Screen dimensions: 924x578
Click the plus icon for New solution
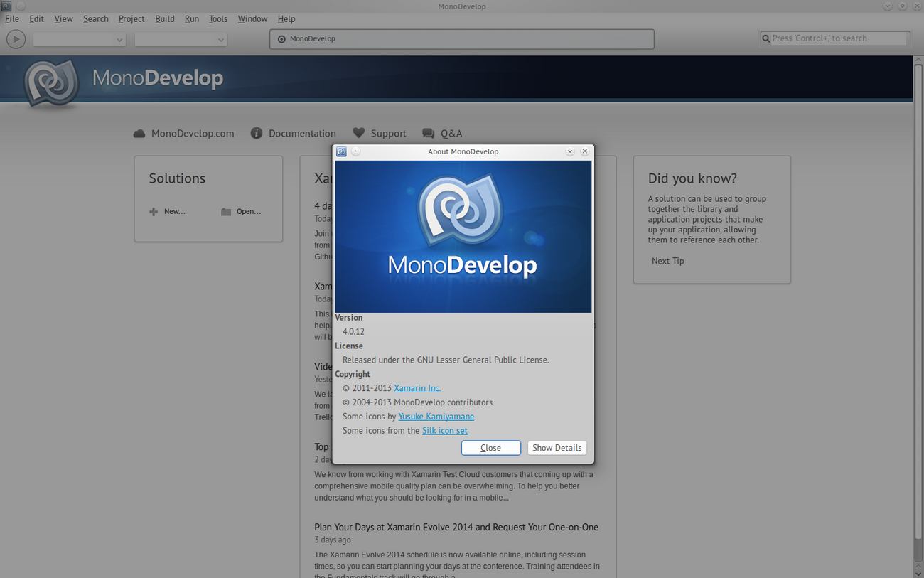[x=154, y=212]
